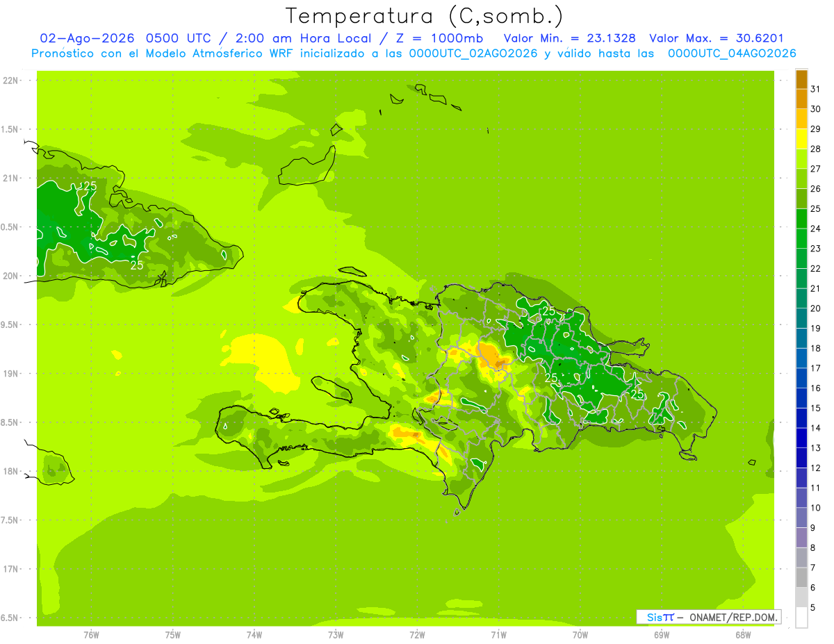
Task: Click the 70W longitude axis label
Action: coord(580,635)
